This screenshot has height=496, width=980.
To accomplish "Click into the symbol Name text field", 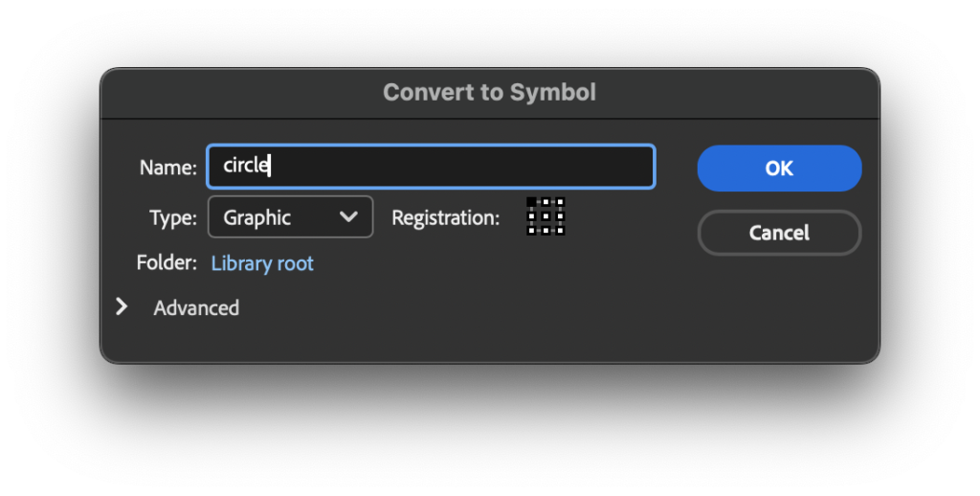I will [x=431, y=167].
